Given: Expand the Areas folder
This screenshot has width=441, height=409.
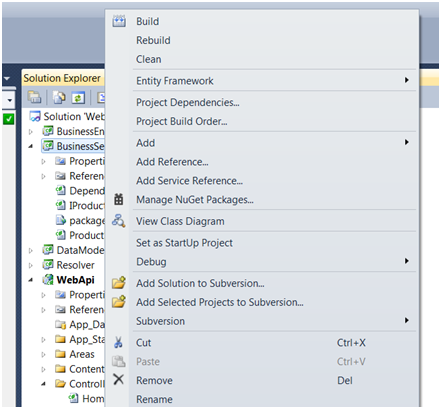Looking at the screenshot, I should (43, 354).
